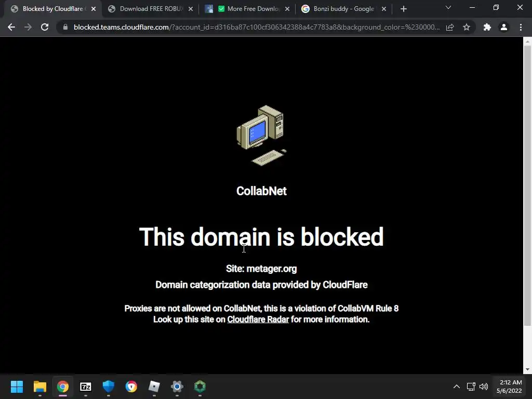This screenshot has width=532, height=399.
Task: Expand the tab search dropdown arrow
Action: click(448, 8)
